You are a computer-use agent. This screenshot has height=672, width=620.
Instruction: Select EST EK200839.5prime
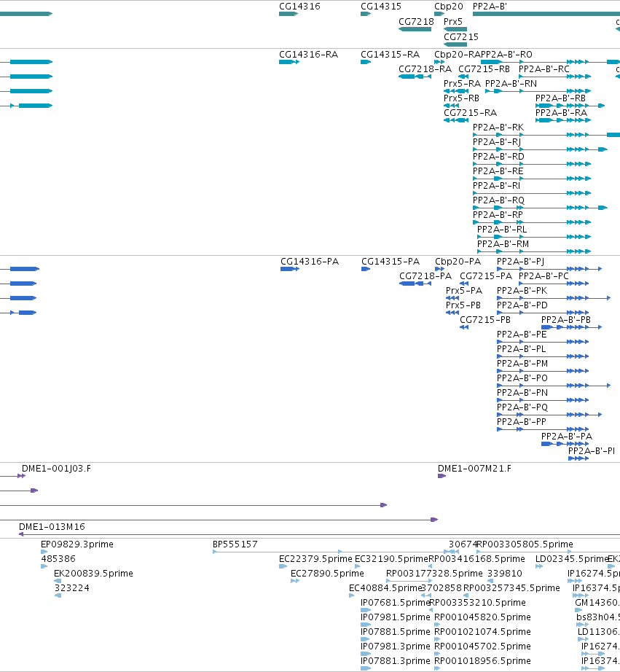coord(93,574)
